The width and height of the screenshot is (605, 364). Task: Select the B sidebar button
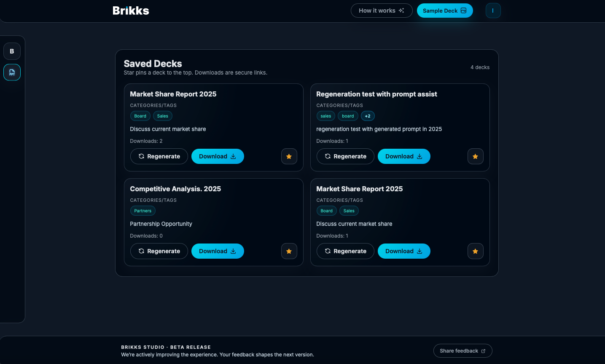coord(12,51)
